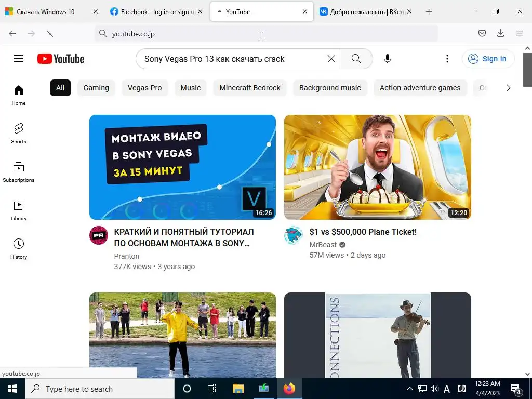The height and width of the screenshot is (399, 532).
Task: Open the notification center icon
Action: tap(516, 389)
